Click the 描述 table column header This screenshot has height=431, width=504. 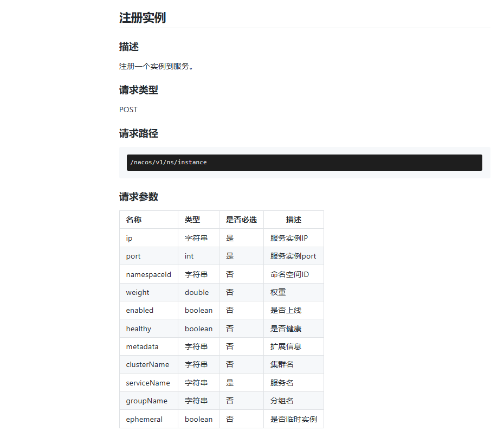tap(294, 220)
